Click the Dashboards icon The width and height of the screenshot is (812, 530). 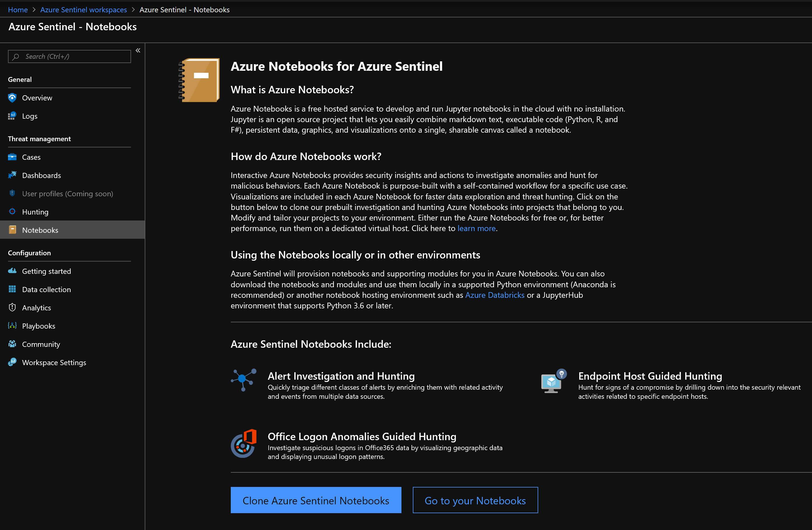tap(12, 175)
